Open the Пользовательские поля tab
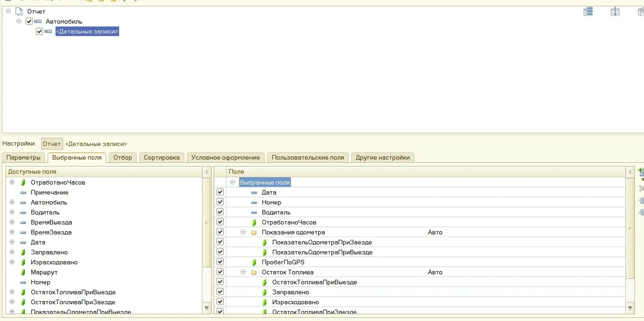Viewport: 644px width, 321px height. 308,158
